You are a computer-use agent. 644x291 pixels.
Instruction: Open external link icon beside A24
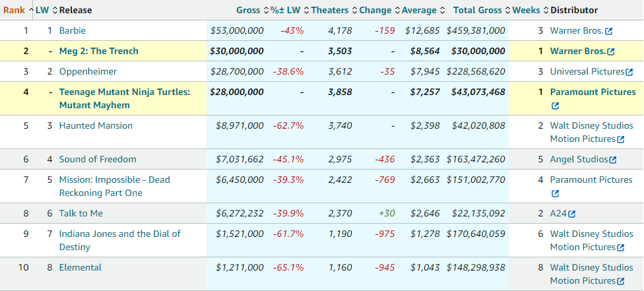coord(571,214)
